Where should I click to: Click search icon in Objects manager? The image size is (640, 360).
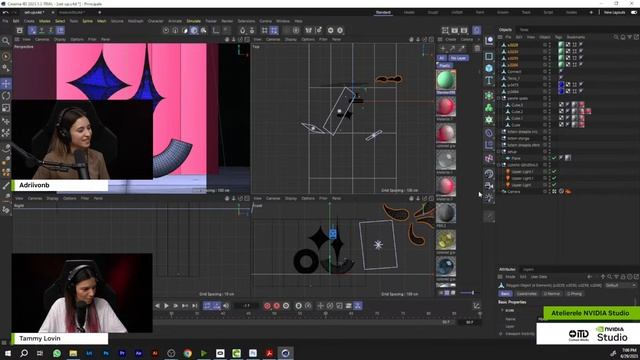click(616, 37)
